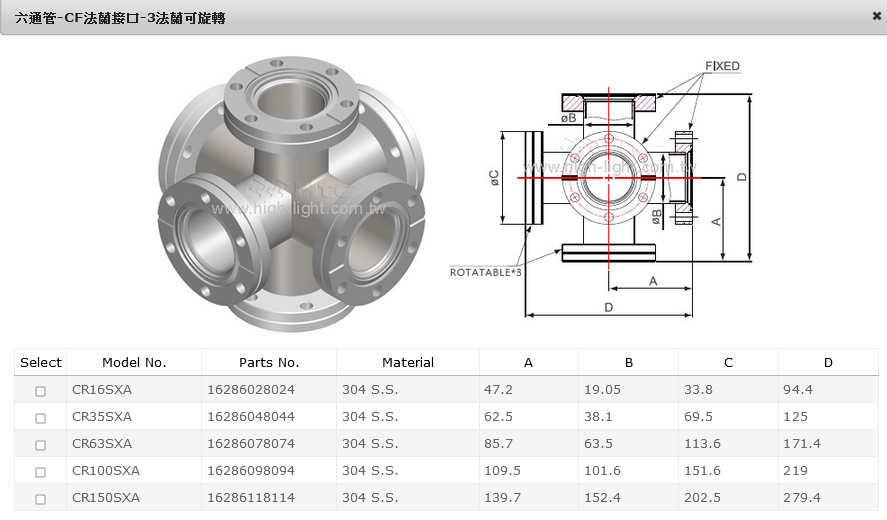Select the CR35SXA row checkbox
Image resolution: width=887 pixels, height=520 pixels.
tap(41, 418)
